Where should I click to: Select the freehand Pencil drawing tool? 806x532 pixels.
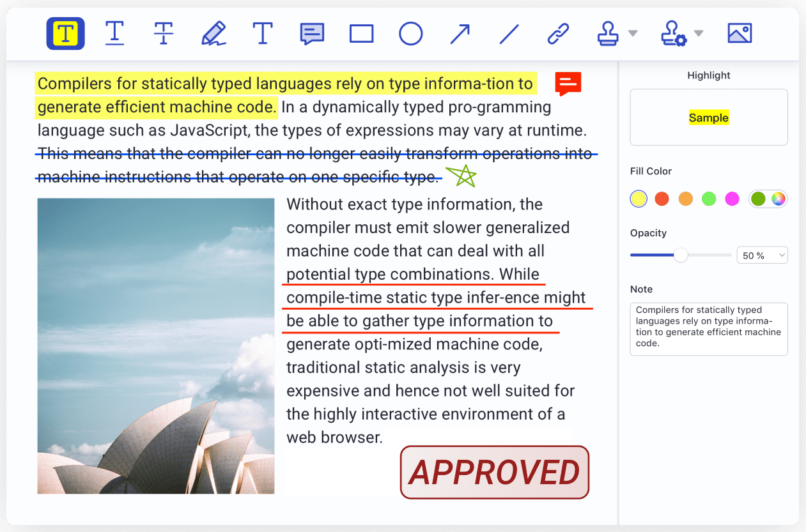[213, 33]
